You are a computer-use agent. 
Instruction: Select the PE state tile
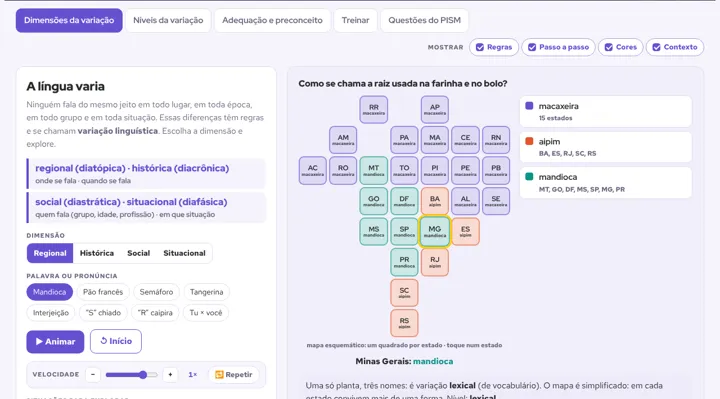coord(465,170)
